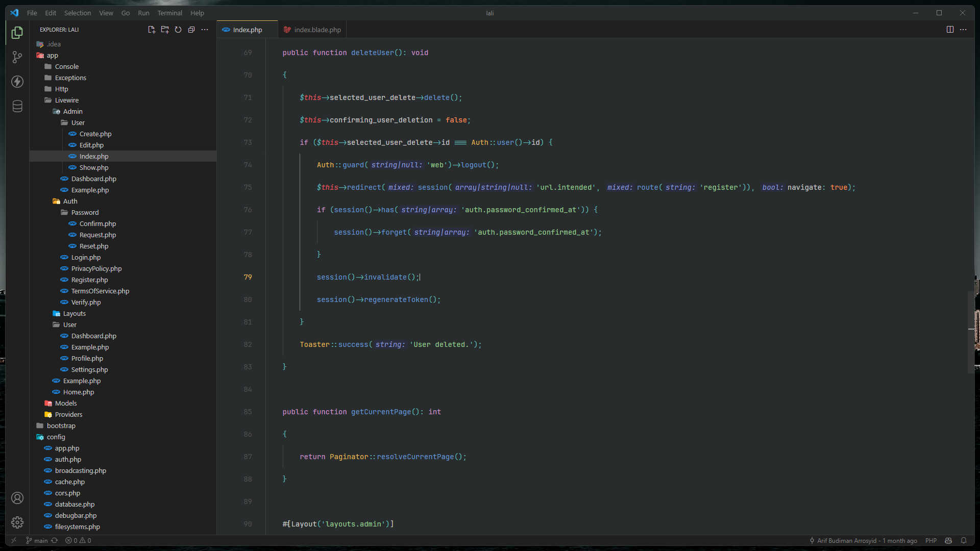Refresh the Explorer file tree

(x=178, y=30)
